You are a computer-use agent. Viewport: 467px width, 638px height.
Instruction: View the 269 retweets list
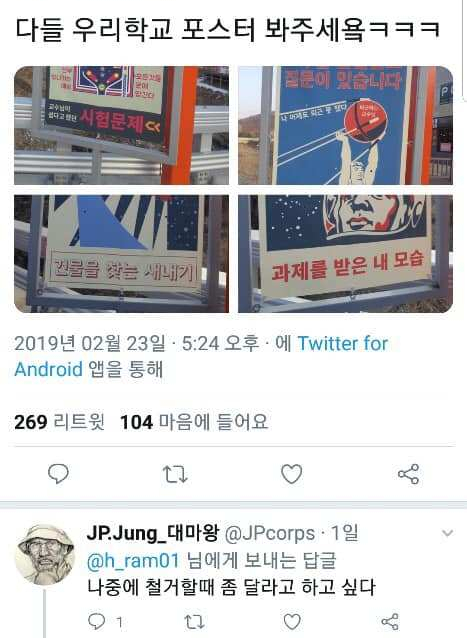[x=59, y=422]
